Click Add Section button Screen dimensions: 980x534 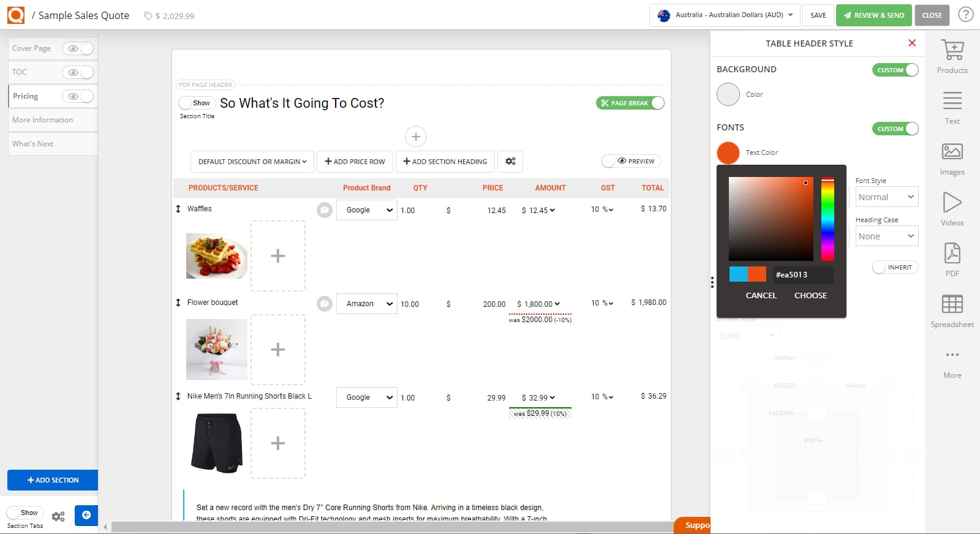tap(53, 480)
